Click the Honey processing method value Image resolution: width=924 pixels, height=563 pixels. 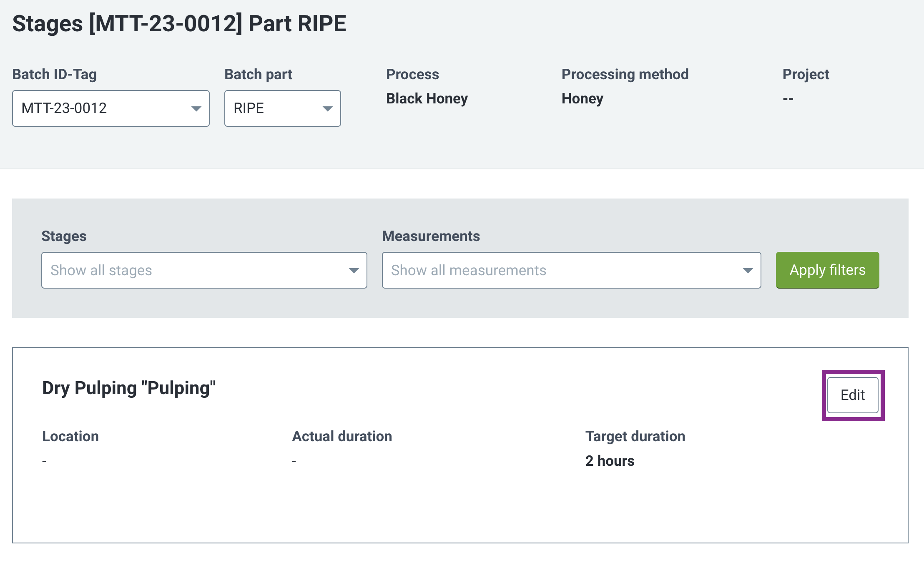point(583,99)
